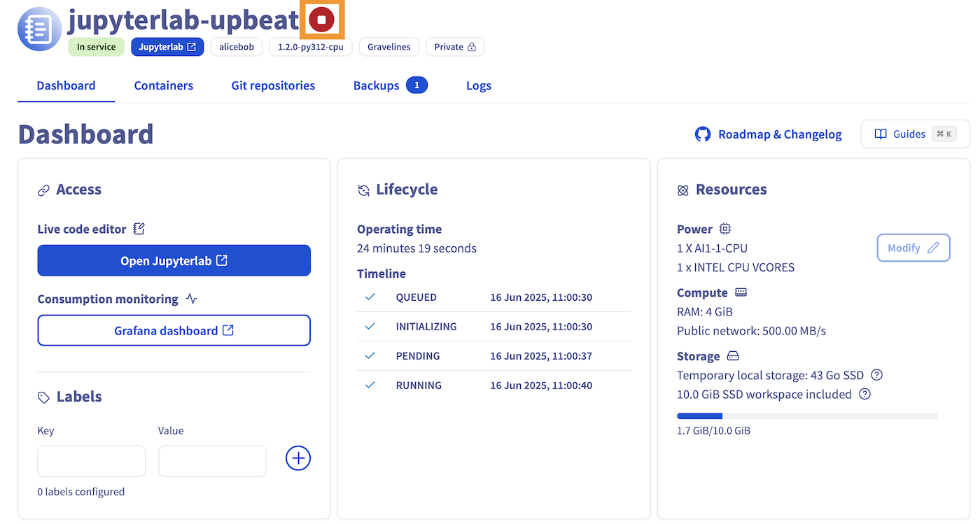Switch to the Git repositories tab
The height and width of the screenshot is (524, 980).
(x=273, y=85)
